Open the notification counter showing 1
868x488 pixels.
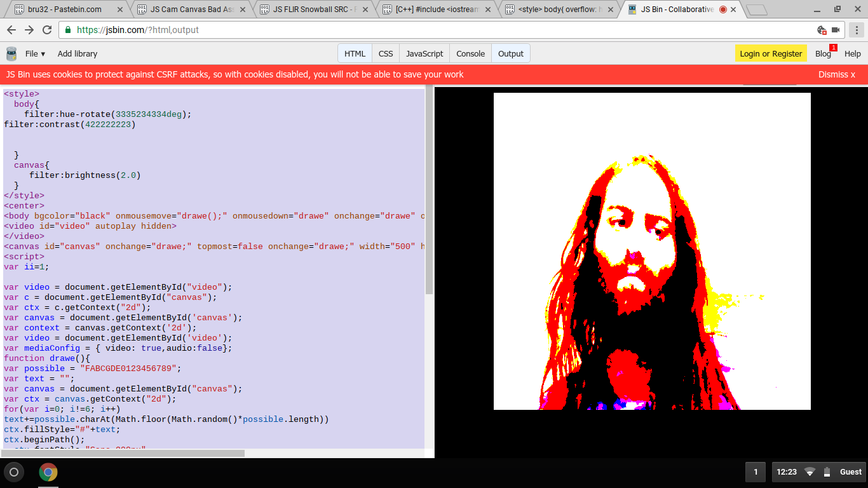click(756, 472)
